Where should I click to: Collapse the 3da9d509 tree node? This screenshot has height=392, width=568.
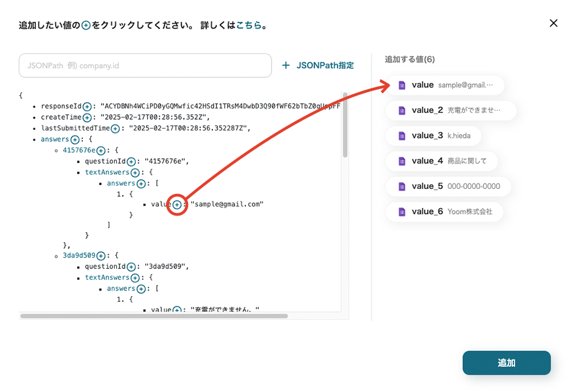tap(79, 255)
